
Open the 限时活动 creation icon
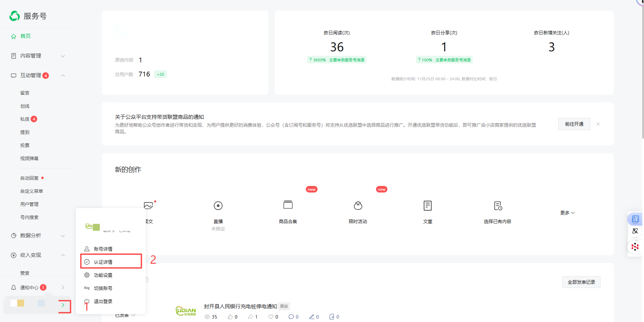pyautogui.click(x=358, y=206)
